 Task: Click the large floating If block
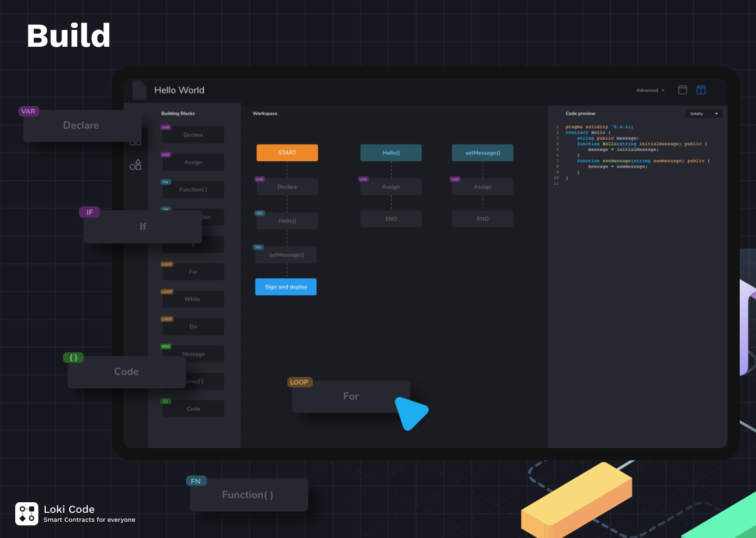143,226
